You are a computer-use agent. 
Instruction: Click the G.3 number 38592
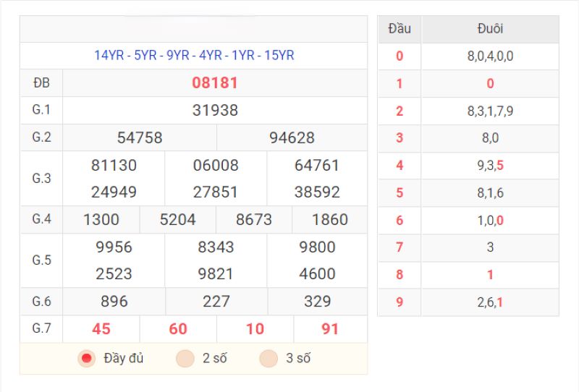pos(317,192)
